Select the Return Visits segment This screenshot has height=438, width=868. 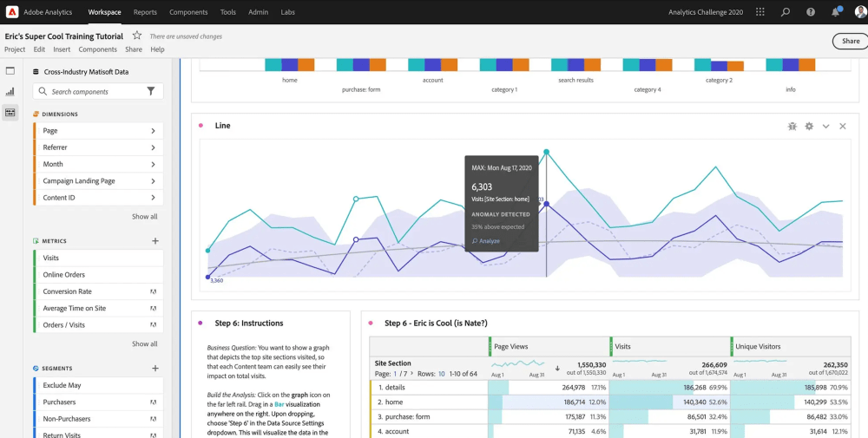point(98,433)
